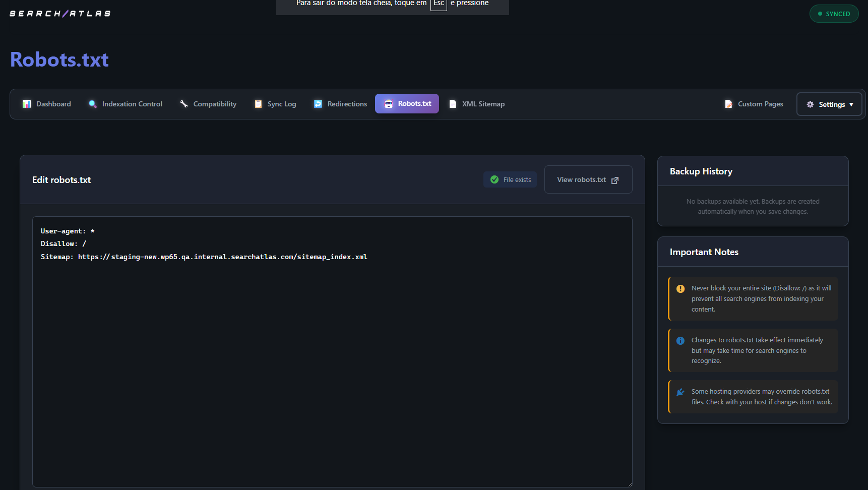Click the Redirections arrow icon
Image resolution: width=868 pixels, height=490 pixels.
tap(318, 104)
